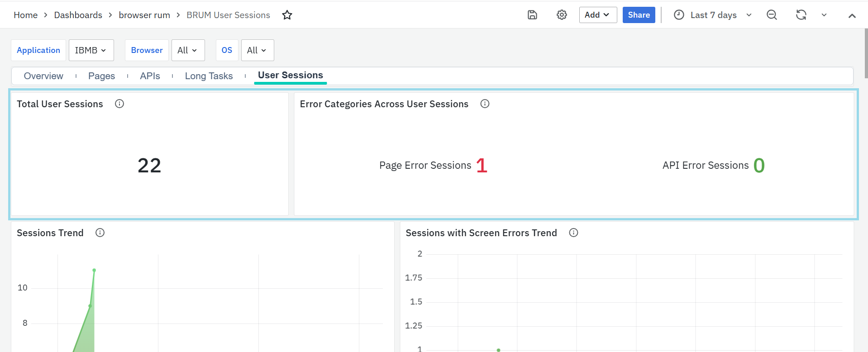Image resolution: width=868 pixels, height=352 pixels.
Task: Click the save dashboard icon
Action: [532, 15]
